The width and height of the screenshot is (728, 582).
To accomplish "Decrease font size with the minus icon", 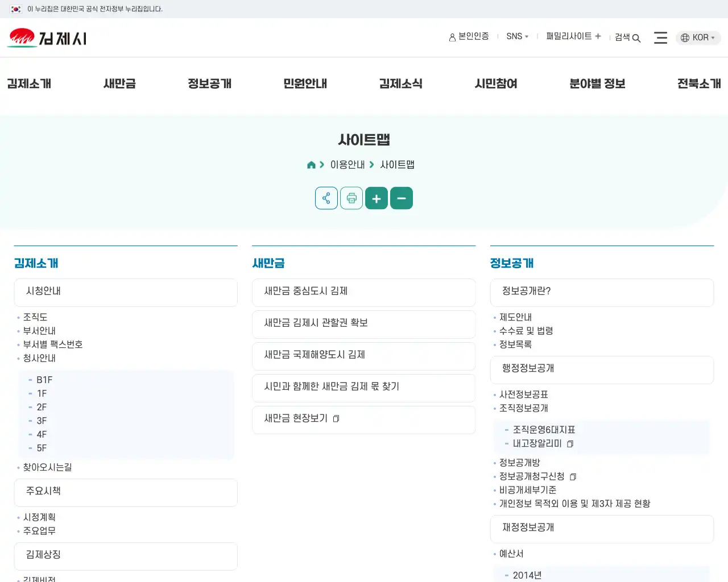I will (x=402, y=198).
